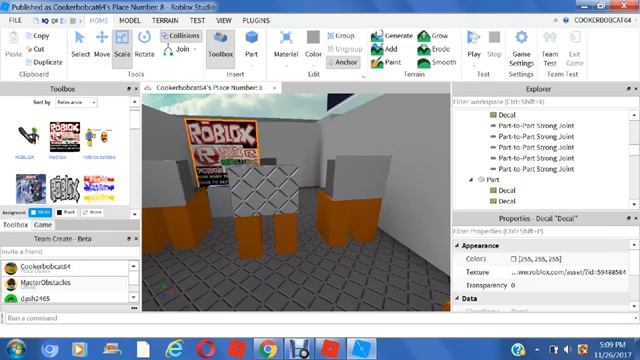Select the Paint terrain tool
Screen dimensions: 640x360
pyautogui.click(x=386, y=62)
